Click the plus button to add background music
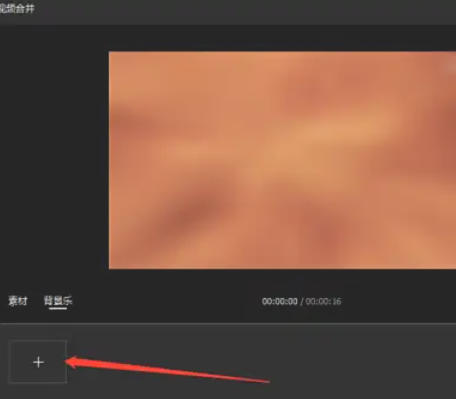456x399 pixels. (38, 362)
